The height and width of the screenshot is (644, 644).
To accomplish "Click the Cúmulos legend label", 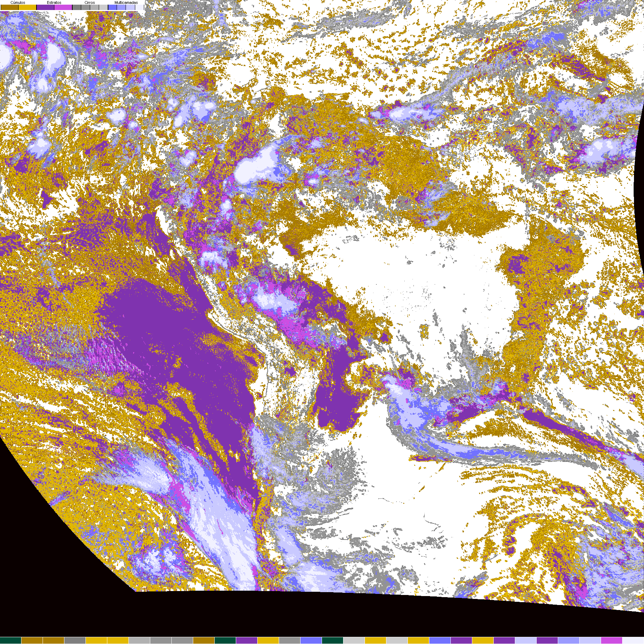I will 18,3.
